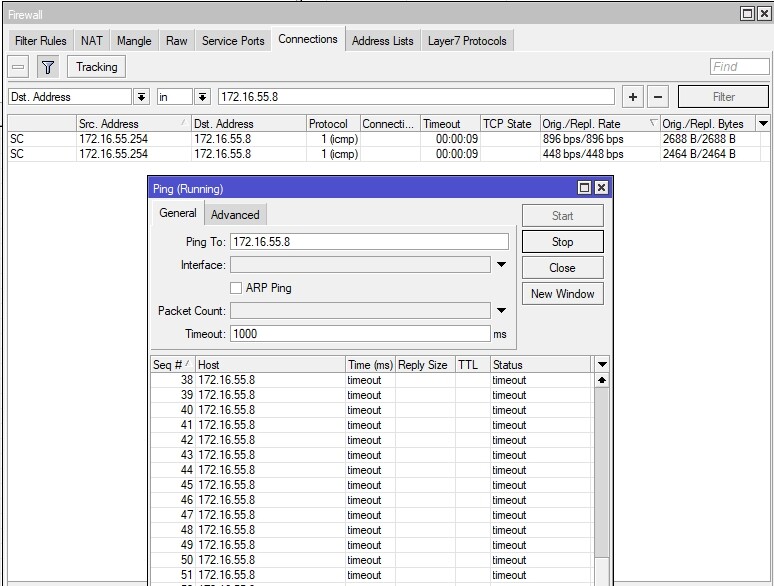Image resolution: width=774 pixels, height=586 pixels.
Task: Maximize the Firewall window
Action: [748, 13]
